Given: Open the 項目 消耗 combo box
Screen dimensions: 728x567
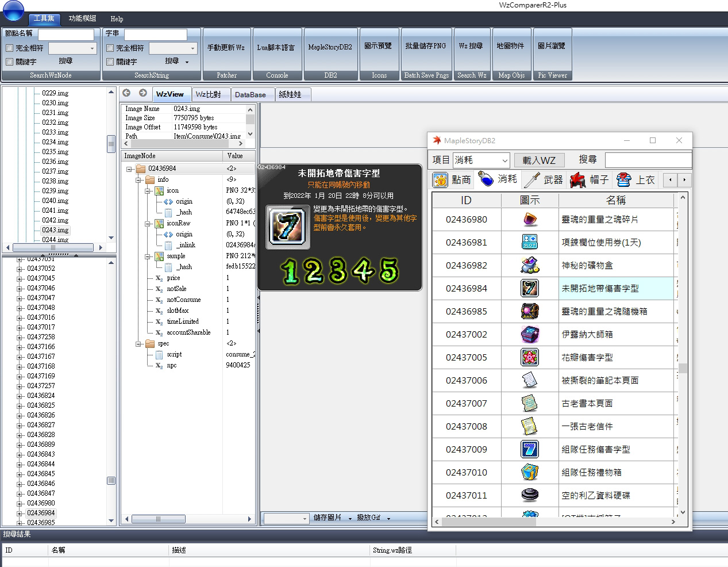Looking at the screenshot, I should tap(482, 160).
